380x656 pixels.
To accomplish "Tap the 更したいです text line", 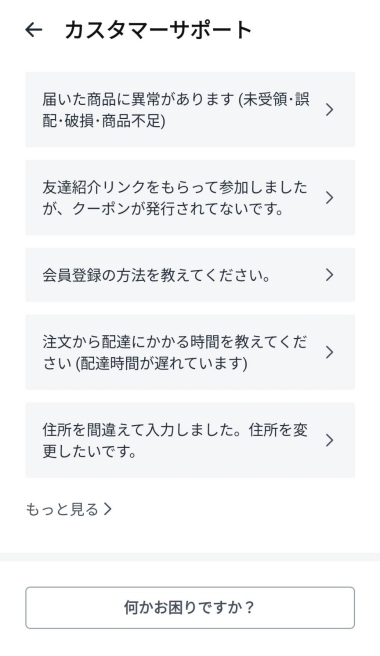I will click(x=90, y=451).
